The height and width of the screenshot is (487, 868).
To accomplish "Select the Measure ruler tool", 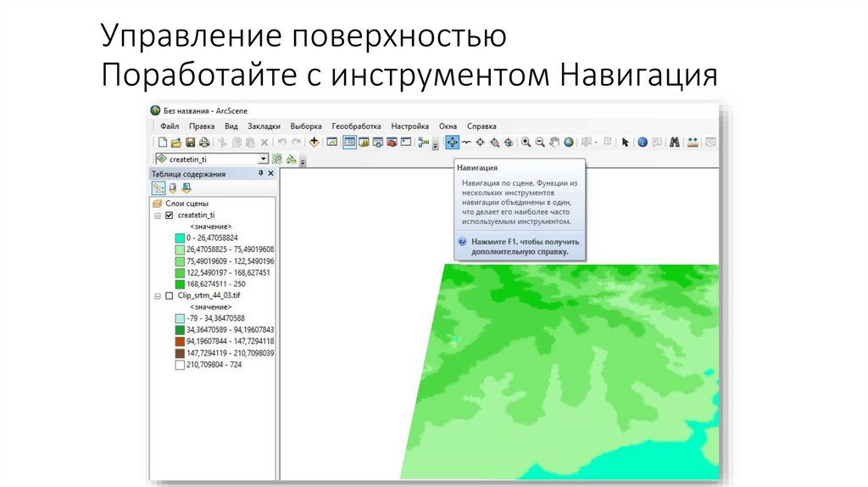I will pos(693,143).
